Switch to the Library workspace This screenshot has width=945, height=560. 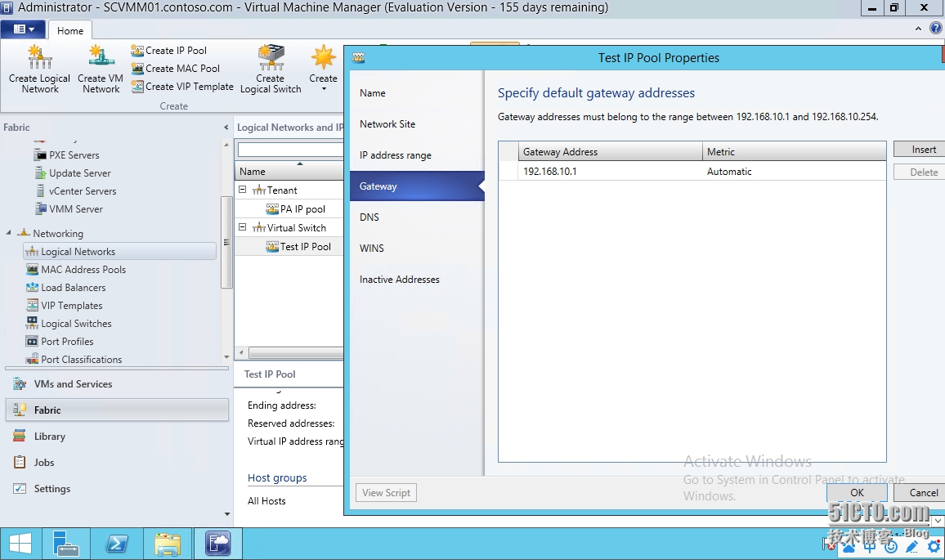tap(117, 437)
